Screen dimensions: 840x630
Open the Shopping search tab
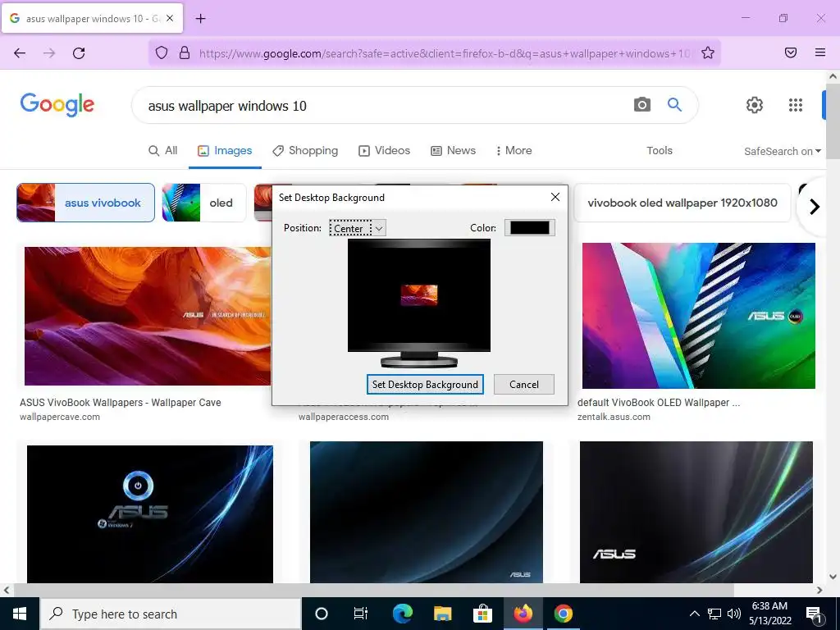(305, 151)
